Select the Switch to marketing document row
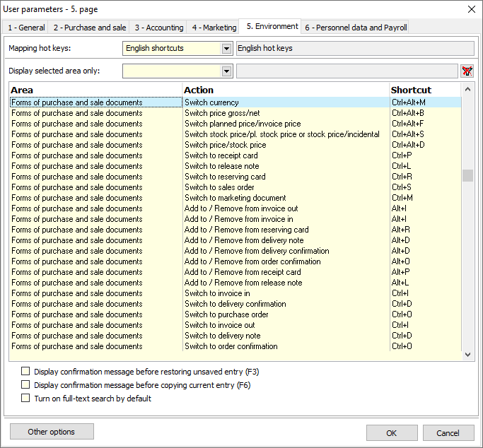Screen dimensions: 483x448 235,198
